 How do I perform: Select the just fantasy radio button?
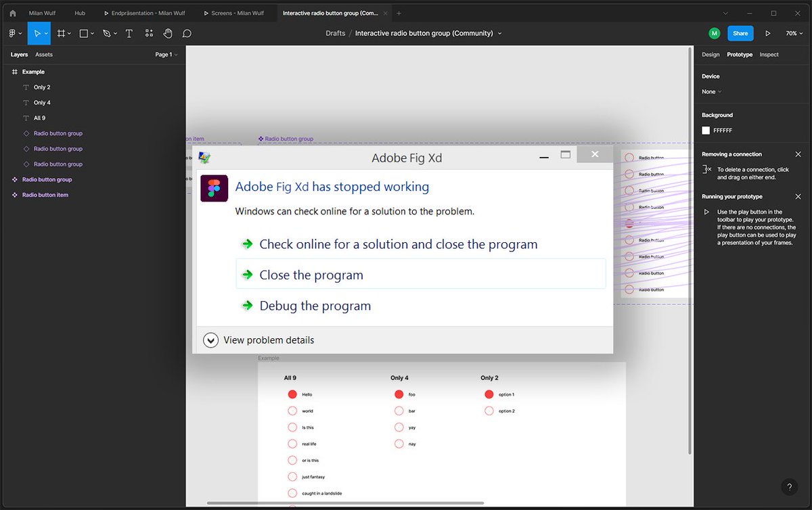click(292, 477)
